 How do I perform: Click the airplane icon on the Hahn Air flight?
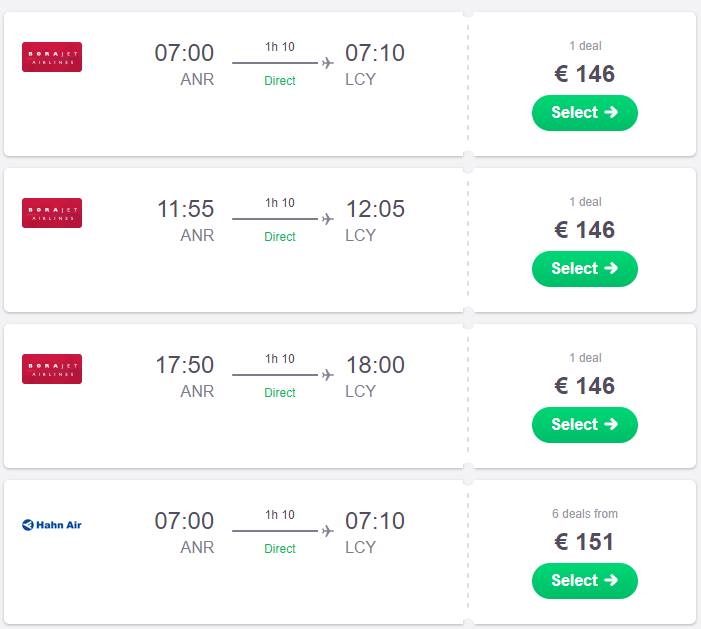pyautogui.click(x=328, y=531)
